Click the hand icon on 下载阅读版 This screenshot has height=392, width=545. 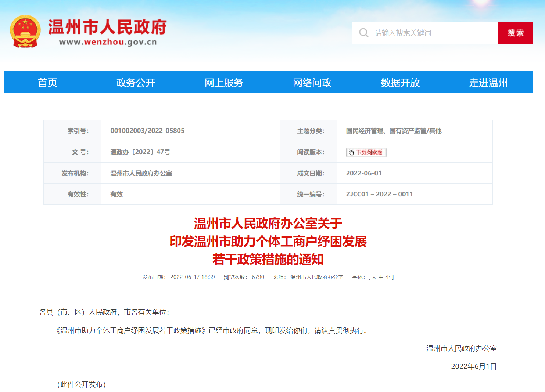coord(351,152)
